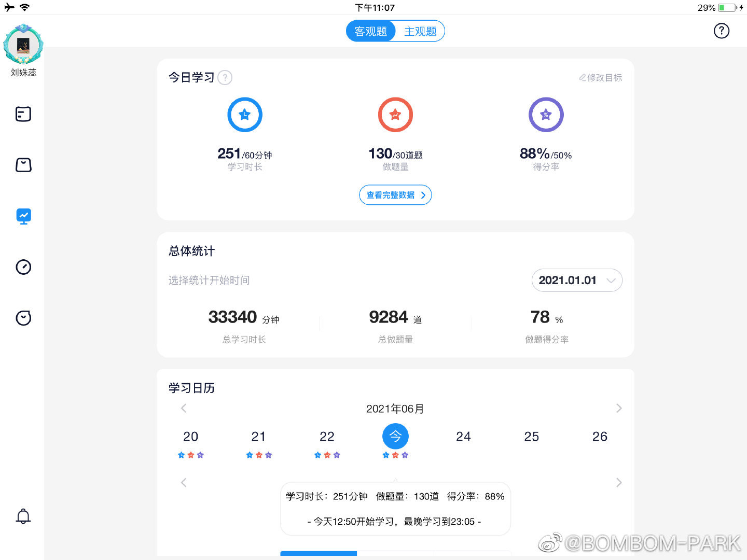Tap the stars under today
747x560 pixels.
pos(395,455)
